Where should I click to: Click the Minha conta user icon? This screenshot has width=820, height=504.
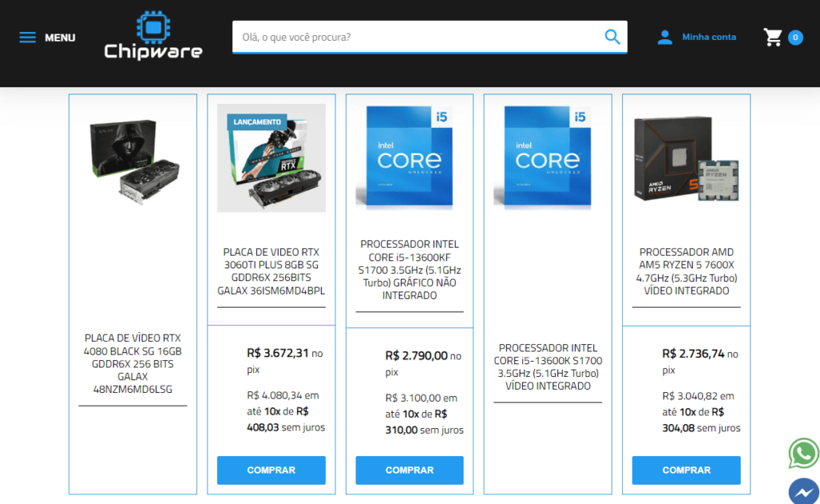(664, 36)
